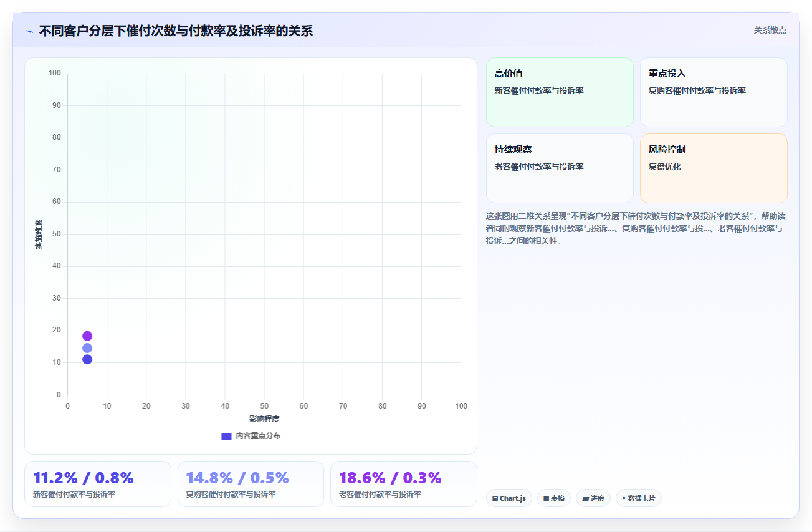
Task: Select the 进度 tag chip
Action: click(593, 498)
